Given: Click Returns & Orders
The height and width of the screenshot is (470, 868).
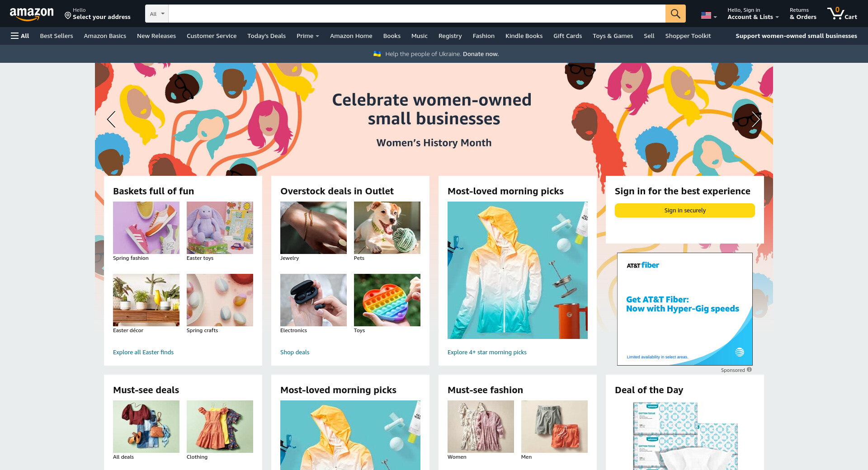Looking at the screenshot, I should point(803,14).
